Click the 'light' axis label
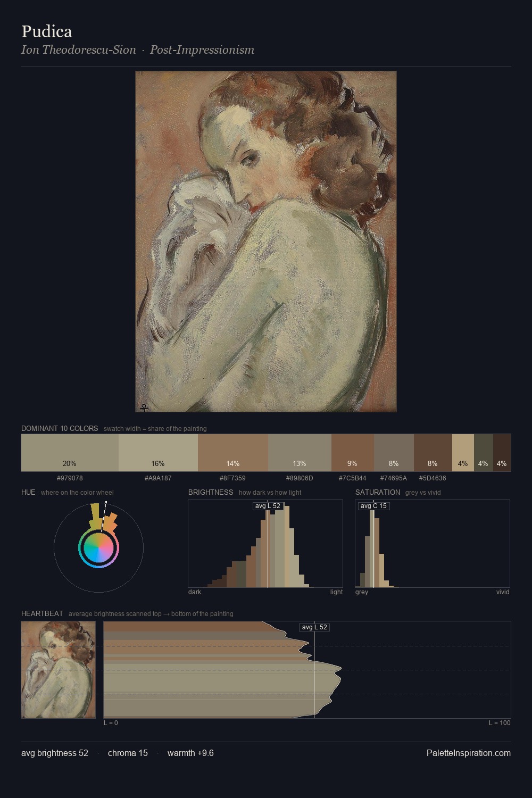Image resolution: width=532 pixels, height=798 pixels. [x=337, y=592]
